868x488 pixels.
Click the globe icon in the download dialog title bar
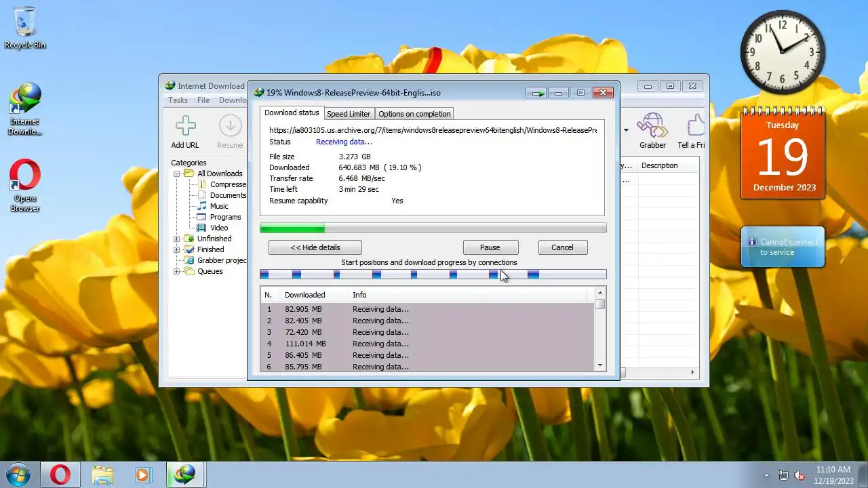(258, 93)
